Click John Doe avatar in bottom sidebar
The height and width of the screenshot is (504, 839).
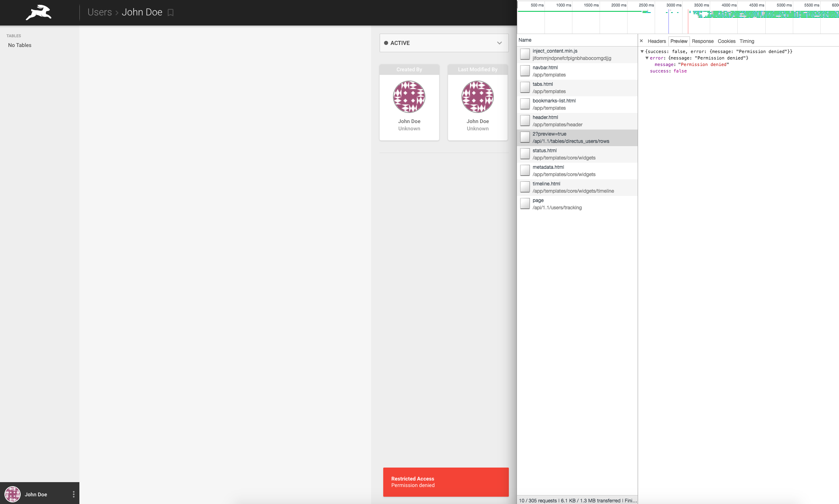pyautogui.click(x=13, y=494)
